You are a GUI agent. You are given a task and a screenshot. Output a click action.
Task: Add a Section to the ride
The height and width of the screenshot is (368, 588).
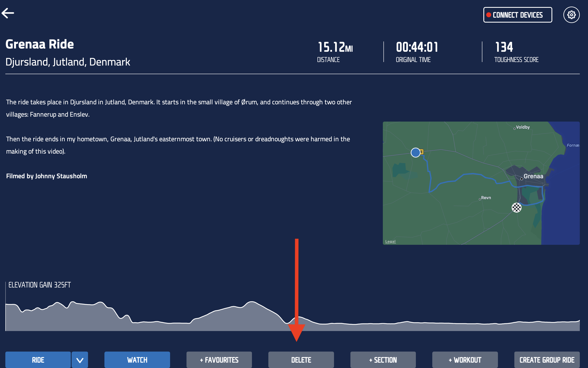coord(383,360)
